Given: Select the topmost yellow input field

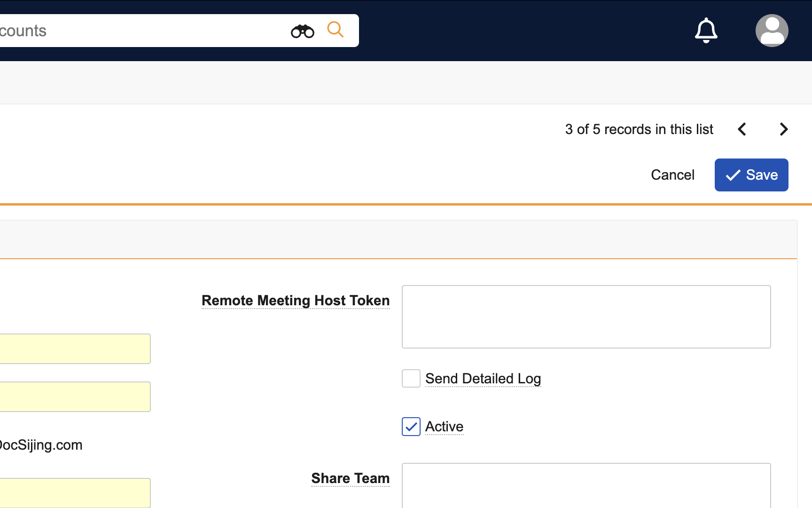Looking at the screenshot, I should coord(75,349).
